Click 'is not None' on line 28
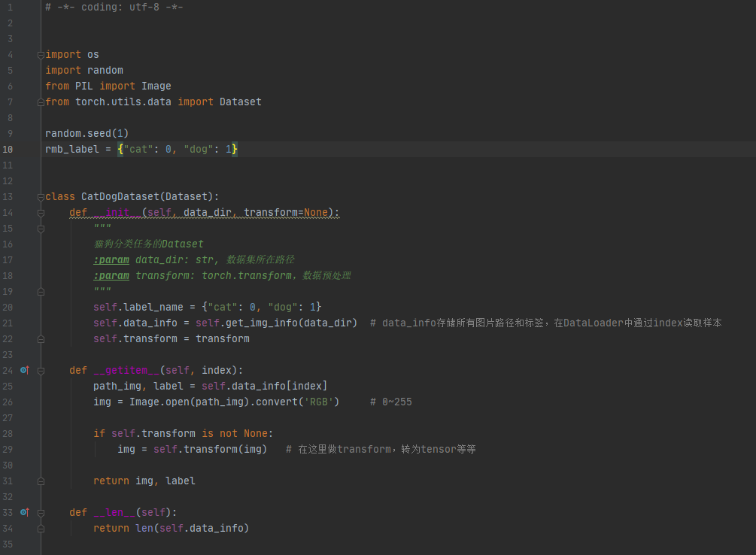 pyautogui.click(x=235, y=433)
